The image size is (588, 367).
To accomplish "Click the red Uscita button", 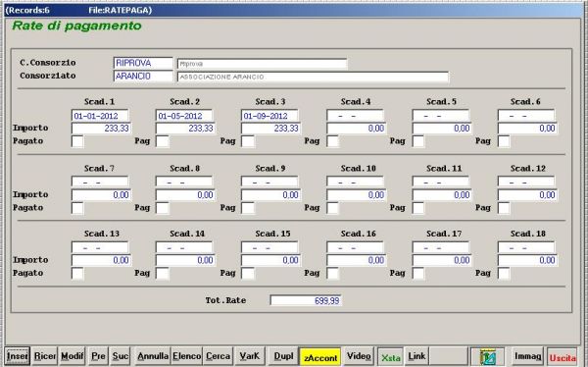I will [563, 357].
